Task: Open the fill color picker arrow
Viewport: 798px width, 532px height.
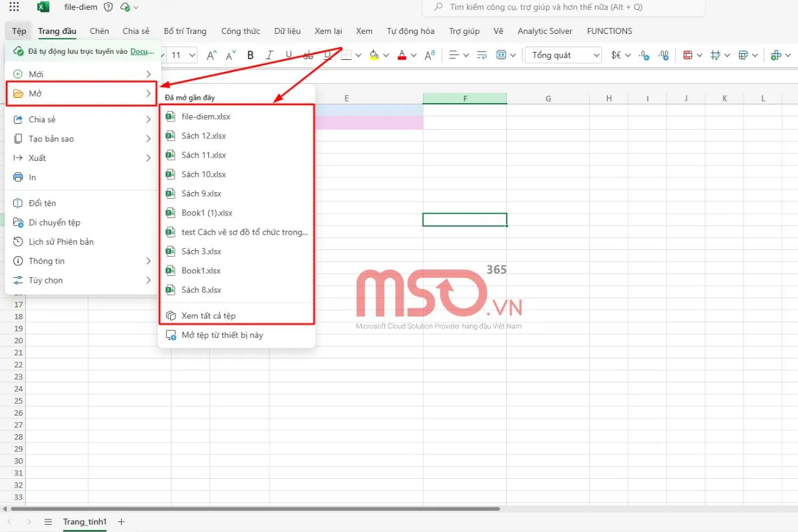Action: point(386,55)
